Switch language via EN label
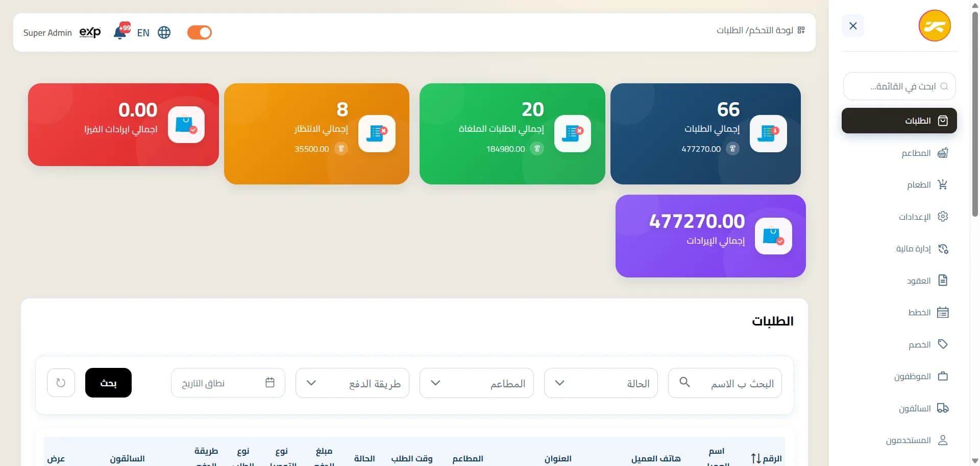Image resolution: width=980 pixels, height=466 pixels. [x=143, y=33]
